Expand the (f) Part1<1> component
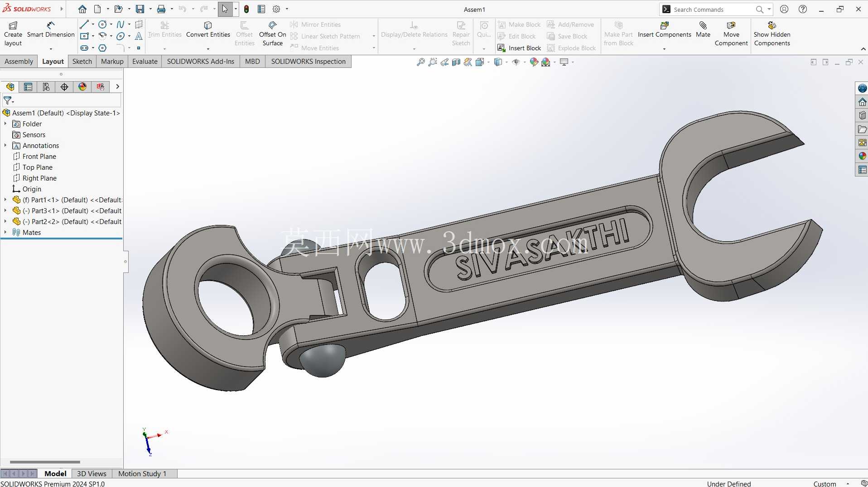The width and height of the screenshot is (868, 487). (5, 200)
